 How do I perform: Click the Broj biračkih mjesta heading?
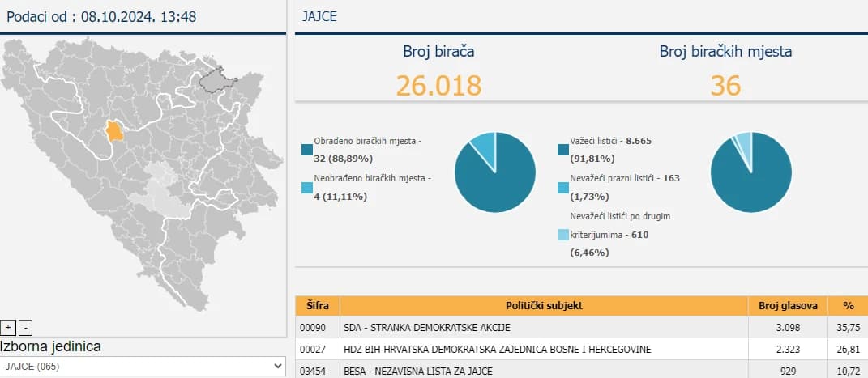tap(725, 52)
